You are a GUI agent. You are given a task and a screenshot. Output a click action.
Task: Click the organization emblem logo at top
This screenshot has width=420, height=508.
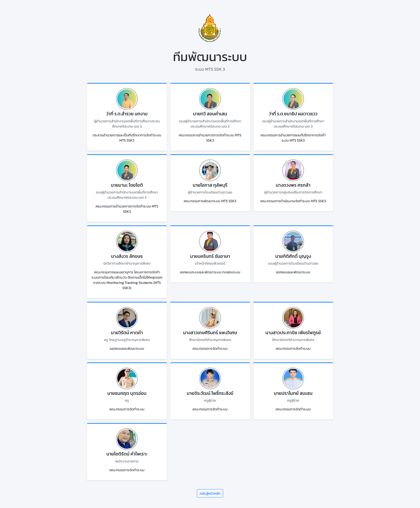pos(210,28)
